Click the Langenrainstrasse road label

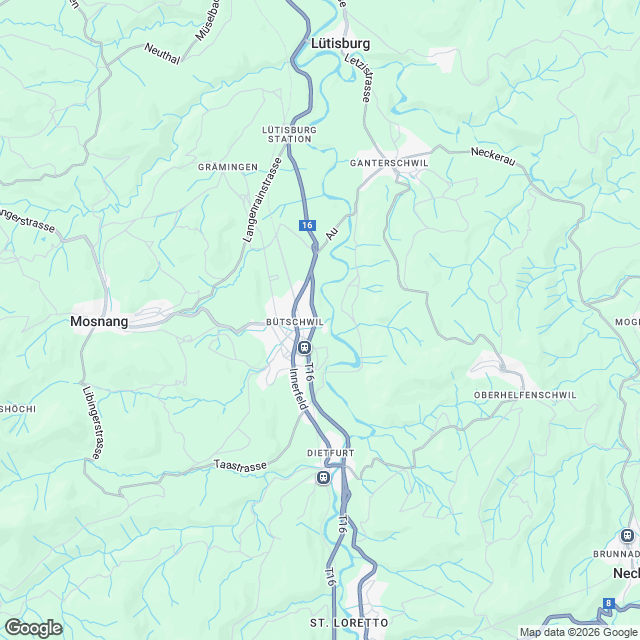pos(262,200)
